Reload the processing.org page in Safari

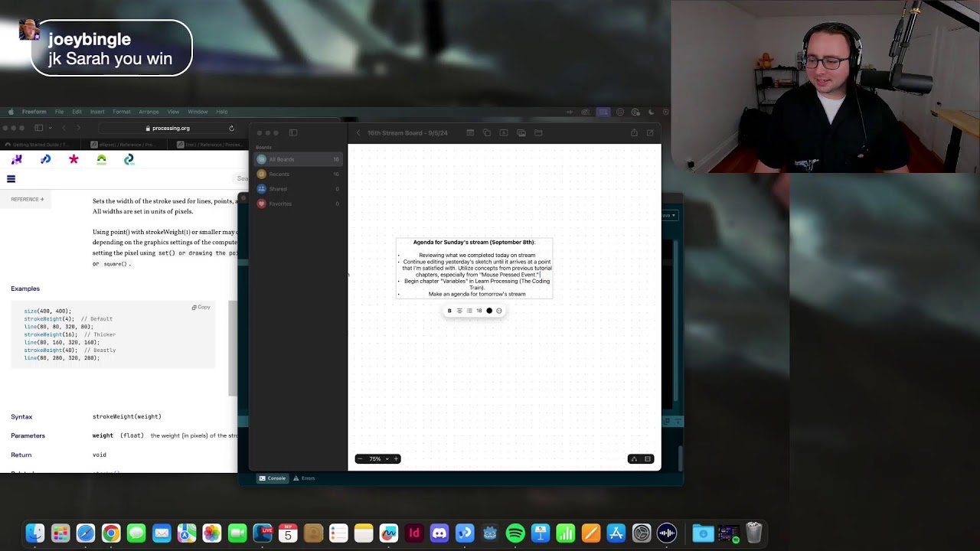tap(231, 129)
